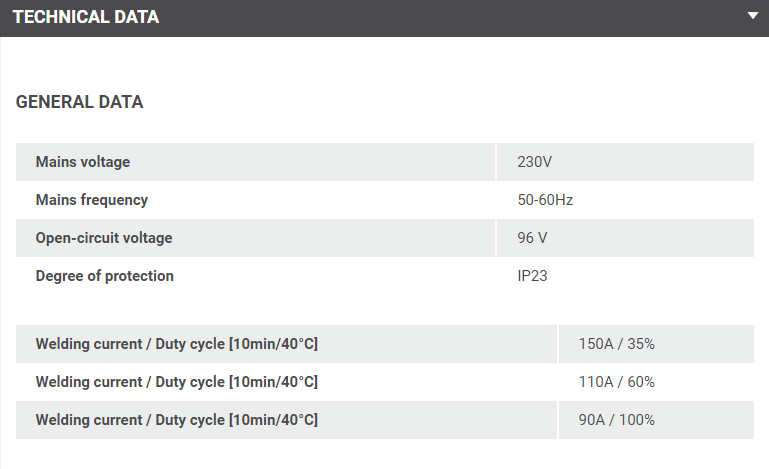
Task: Click the Open-circuit voltage label
Action: click(104, 238)
